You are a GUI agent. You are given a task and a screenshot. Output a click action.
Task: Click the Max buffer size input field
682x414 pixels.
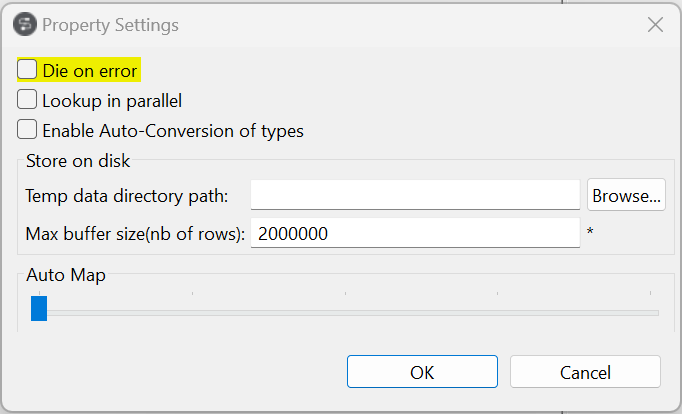pyautogui.click(x=415, y=234)
